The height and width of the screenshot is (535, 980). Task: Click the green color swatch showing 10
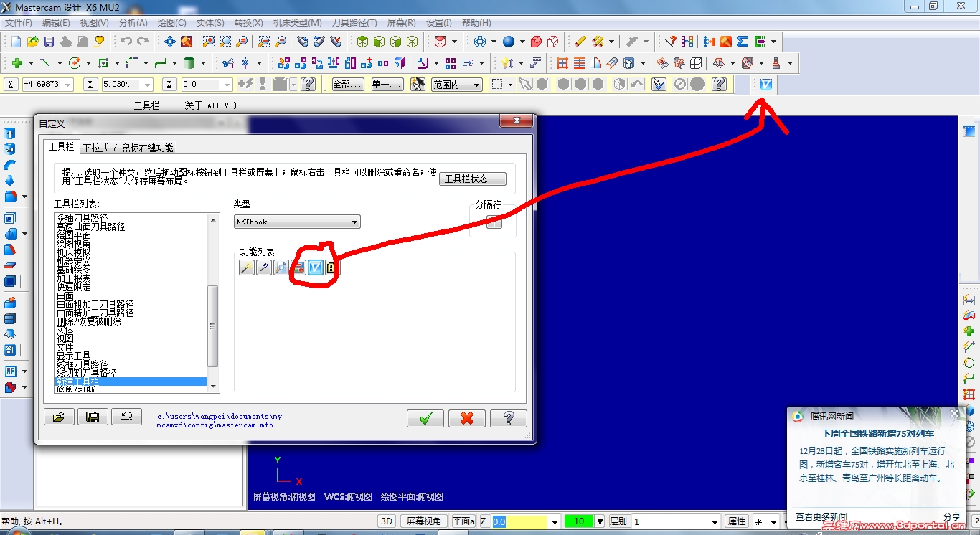(579, 521)
